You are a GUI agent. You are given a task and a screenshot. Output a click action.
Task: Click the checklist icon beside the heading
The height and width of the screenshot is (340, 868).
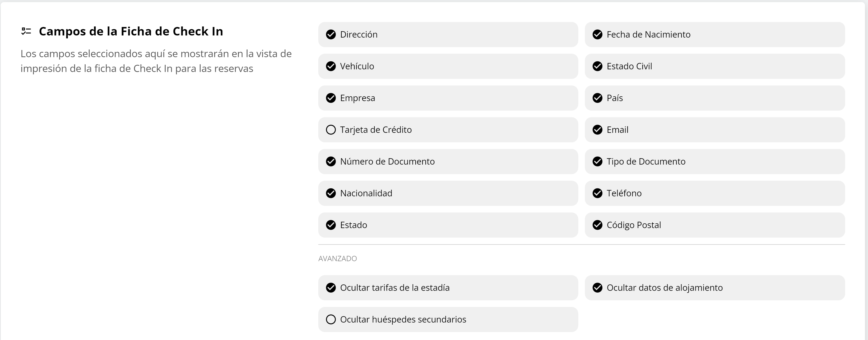[26, 31]
